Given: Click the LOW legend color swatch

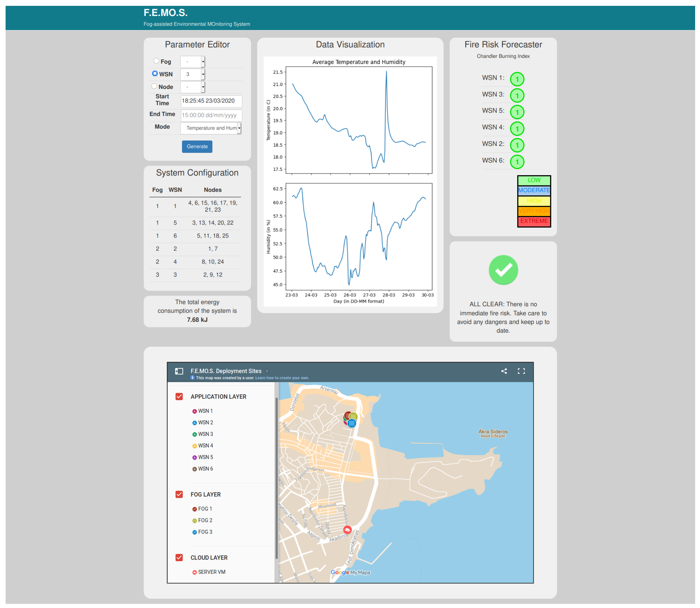Looking at the screenshot, I should pyautogui.click(x=534, y=180).
